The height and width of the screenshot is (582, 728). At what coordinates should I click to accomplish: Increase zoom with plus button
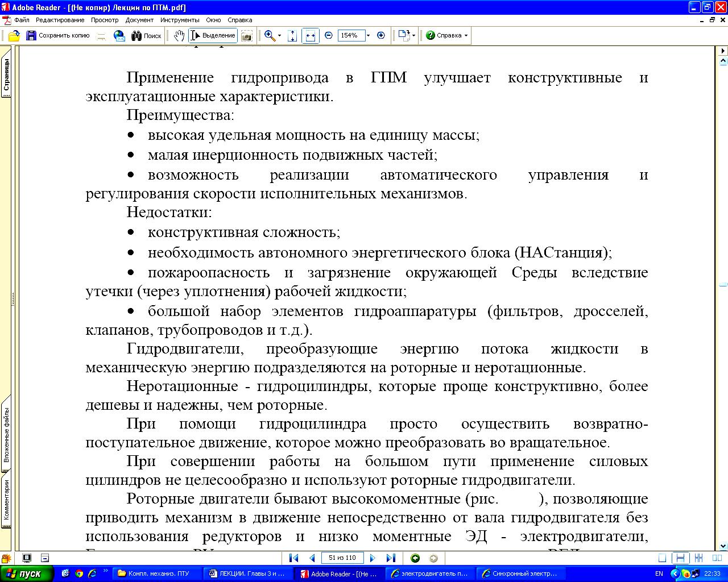coord(381,35)
